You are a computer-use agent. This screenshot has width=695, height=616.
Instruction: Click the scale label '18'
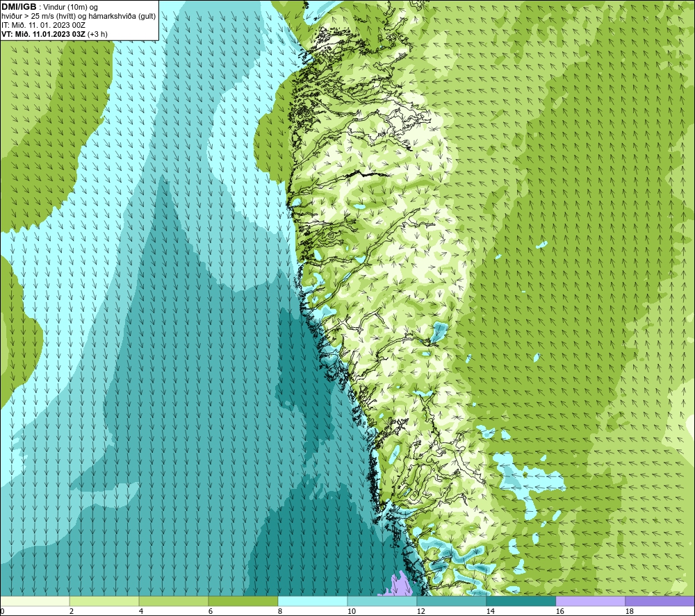[629, 612]
